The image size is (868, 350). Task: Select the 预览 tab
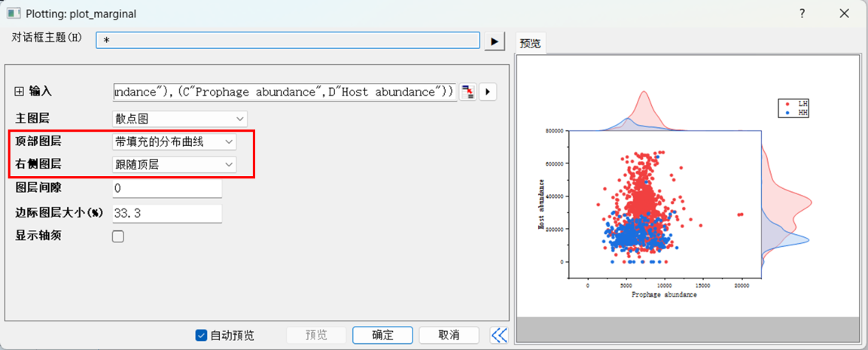coord(530,43)
